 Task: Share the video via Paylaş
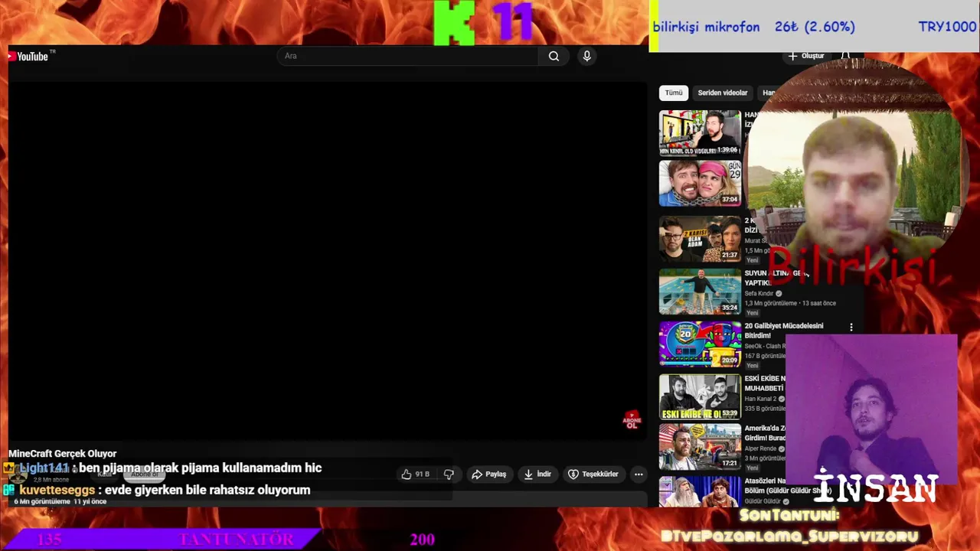[x=488, y=474]
